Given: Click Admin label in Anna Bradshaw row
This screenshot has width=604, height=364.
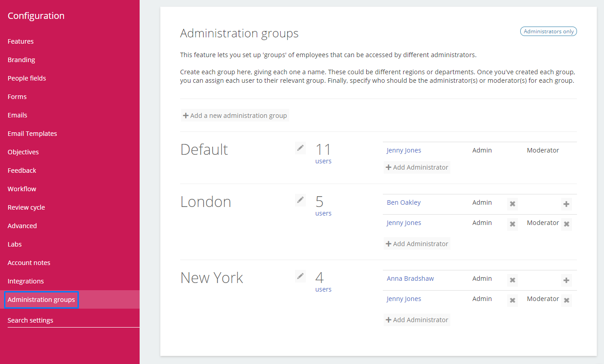Looking at the screenshot, I should point(482,279).
